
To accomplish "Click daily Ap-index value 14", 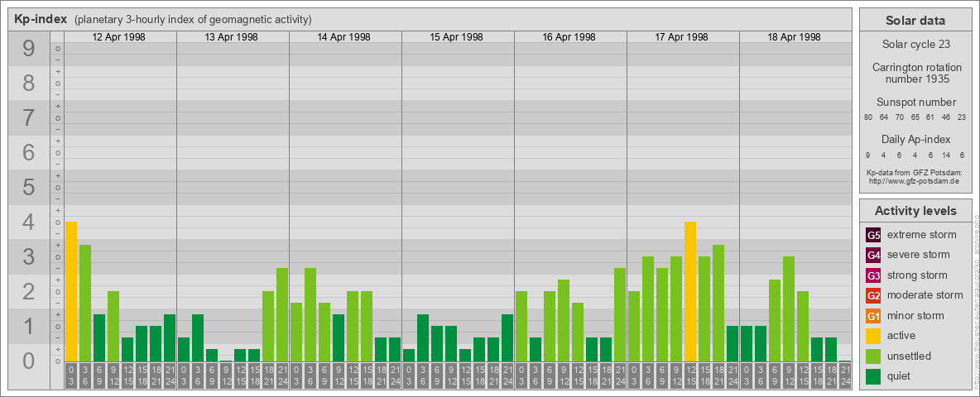I will [x=946, y=155].
